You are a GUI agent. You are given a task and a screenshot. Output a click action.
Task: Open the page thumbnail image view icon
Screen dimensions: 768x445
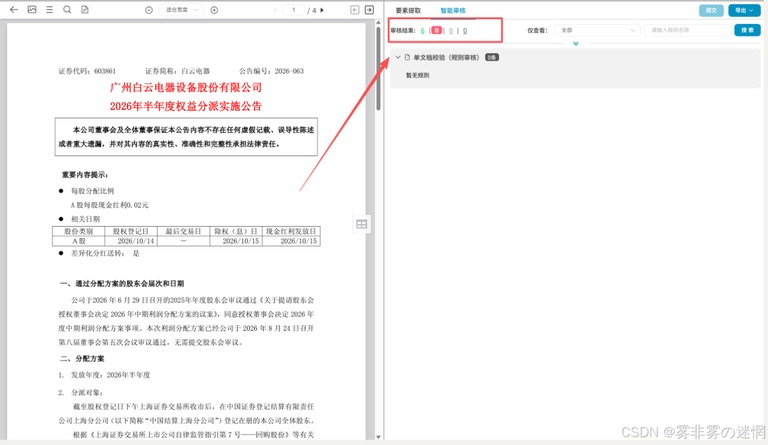pyautogui.click(x=32, y=10)
